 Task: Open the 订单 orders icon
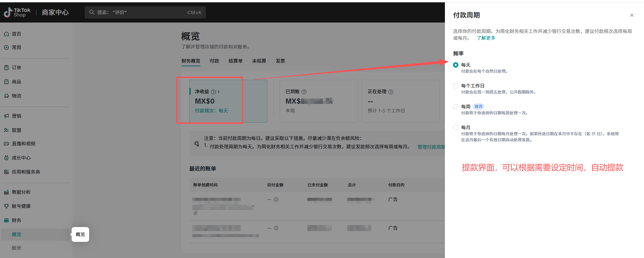[6, 68]
